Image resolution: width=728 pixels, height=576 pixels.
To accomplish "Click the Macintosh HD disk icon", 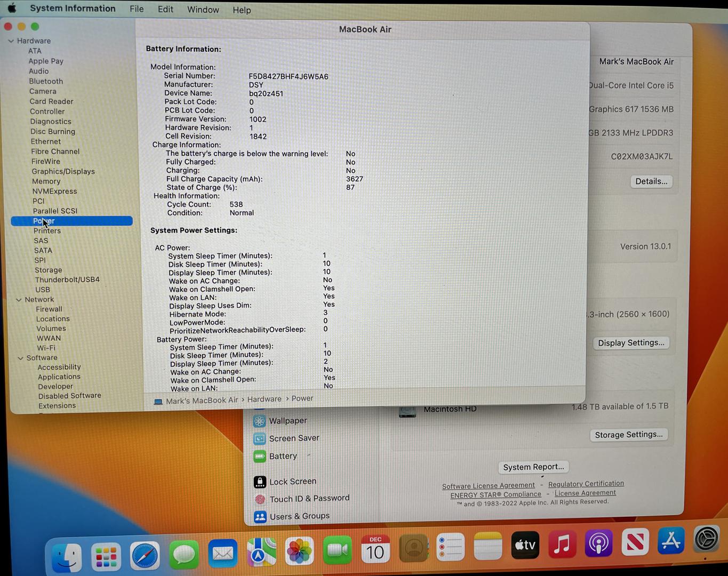I will (407, 411).
